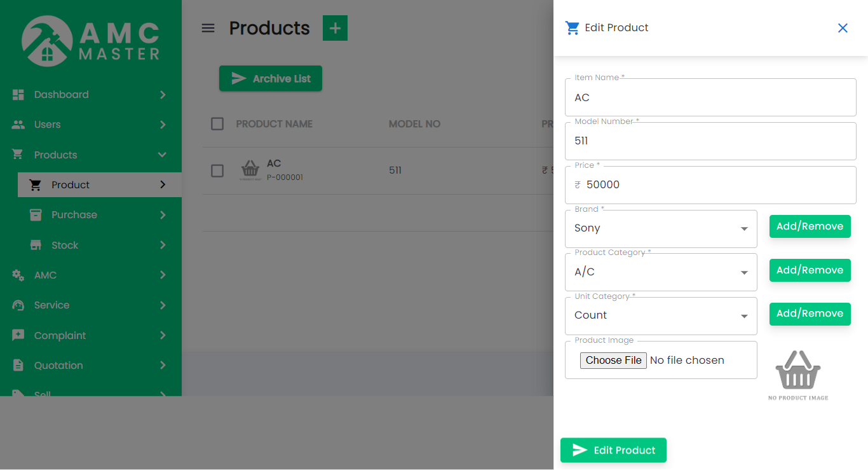Toggle the header checkbox in the product table
Image resolution: width=868 pixels, height=470 pixels.
217,124
